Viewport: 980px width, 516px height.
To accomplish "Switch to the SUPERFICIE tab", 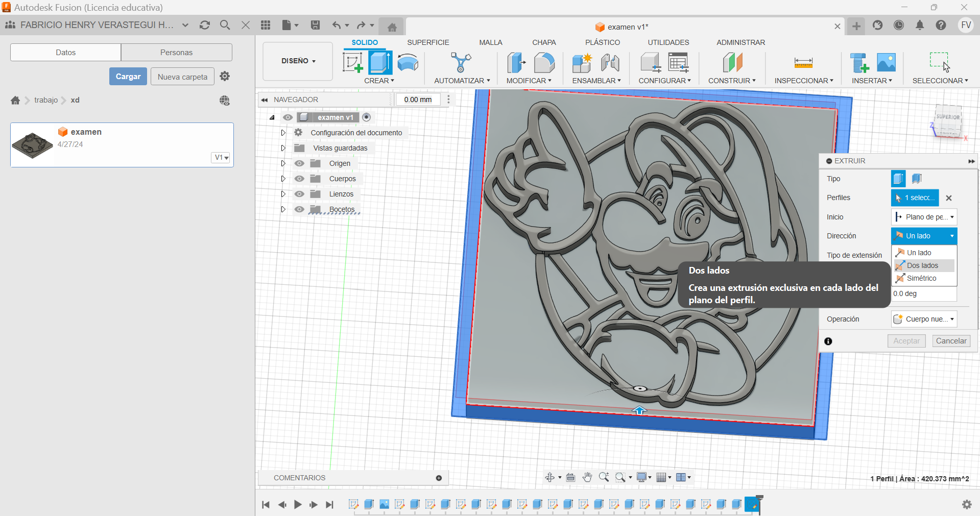I will (428, 42).
